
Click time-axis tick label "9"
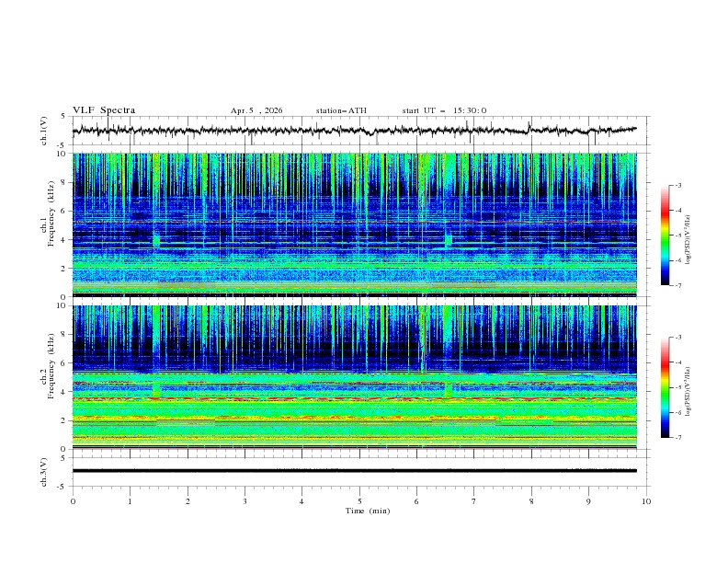pyautogui.click(x=588, y=501)
